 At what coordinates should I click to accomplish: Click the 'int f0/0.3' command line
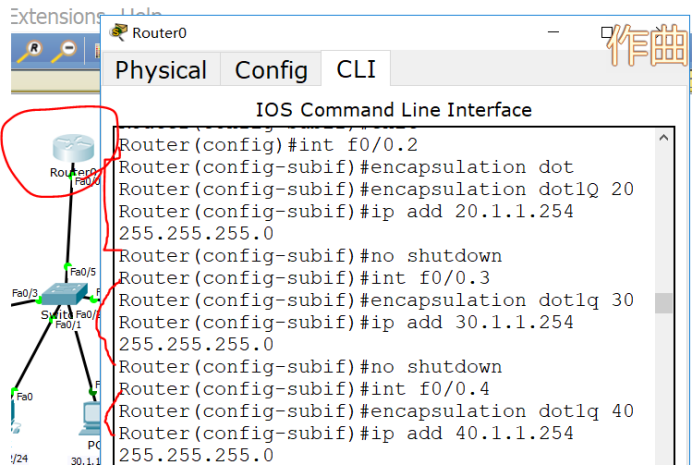point(304,278)
